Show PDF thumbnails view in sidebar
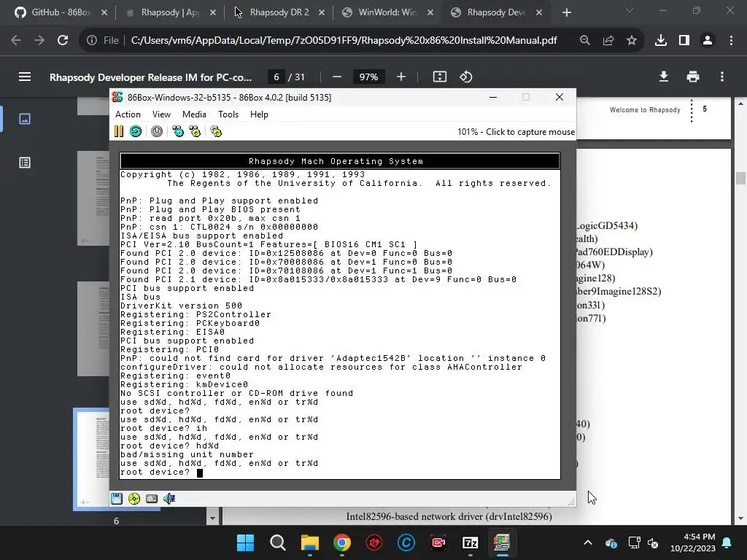 (25, 119)
